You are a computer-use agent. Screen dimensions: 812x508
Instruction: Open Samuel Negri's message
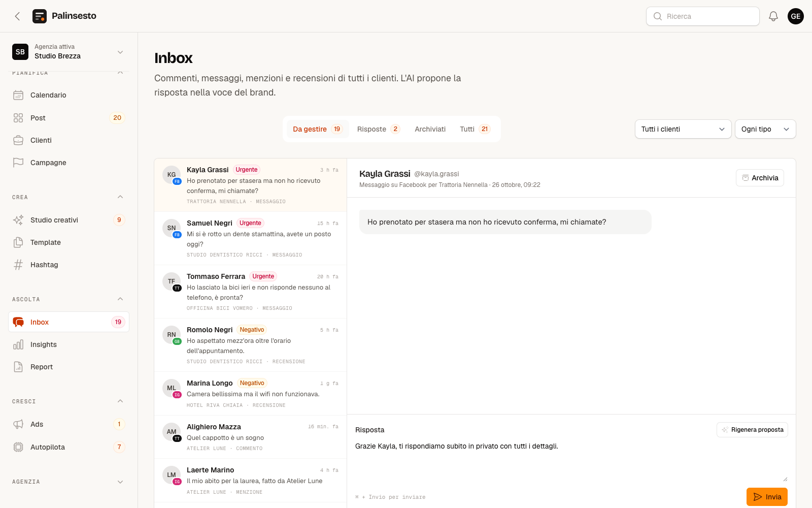[251, 239]
